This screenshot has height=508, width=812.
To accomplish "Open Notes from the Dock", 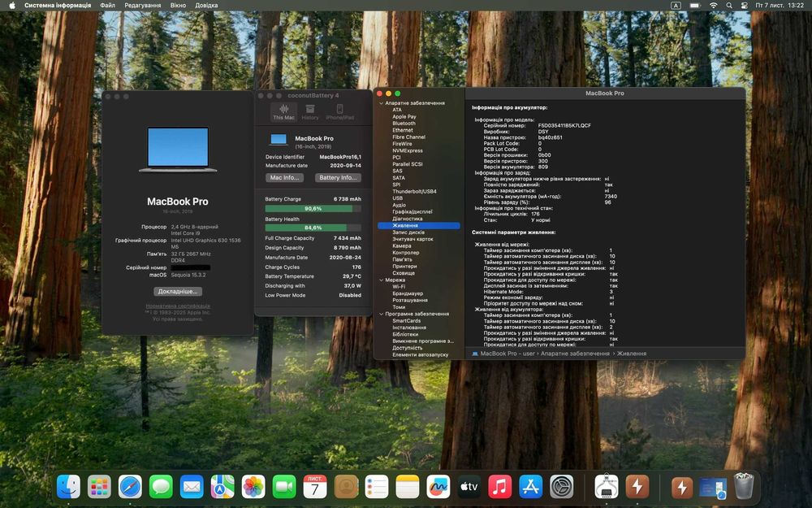I will click(x=408, y=487).
